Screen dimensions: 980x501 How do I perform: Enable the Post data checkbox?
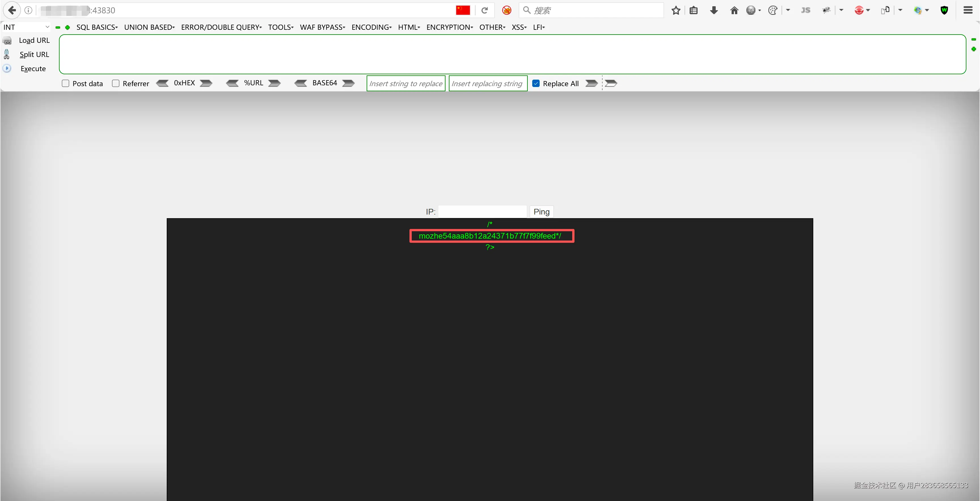[66, 83]
